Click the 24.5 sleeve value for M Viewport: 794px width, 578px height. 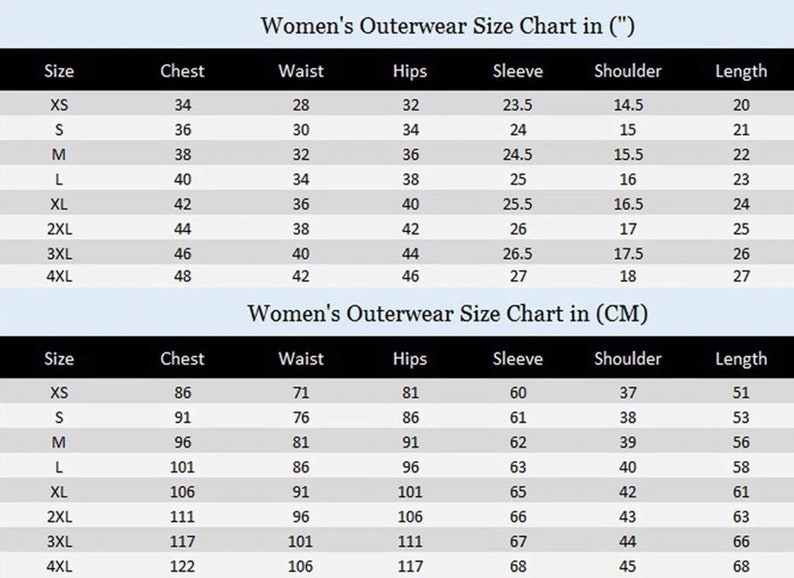518,155
